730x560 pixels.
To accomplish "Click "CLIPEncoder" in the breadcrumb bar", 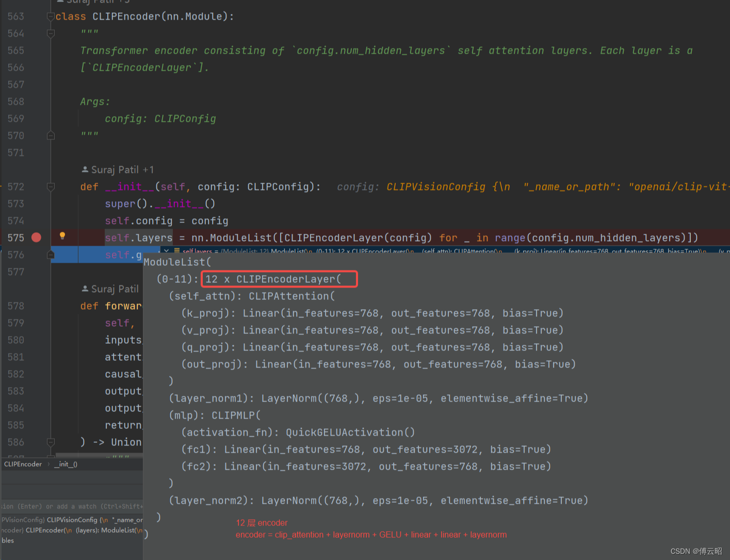I will click(x=23, y=464).
